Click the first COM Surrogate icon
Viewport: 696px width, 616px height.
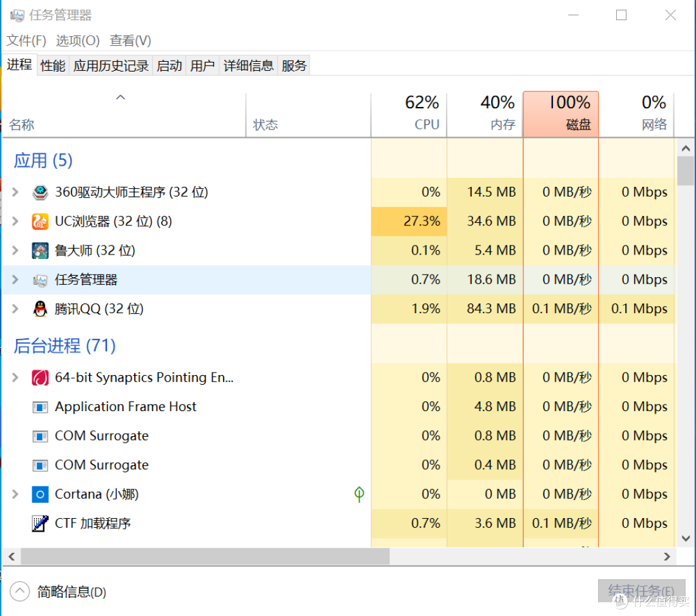click(40, 436)
